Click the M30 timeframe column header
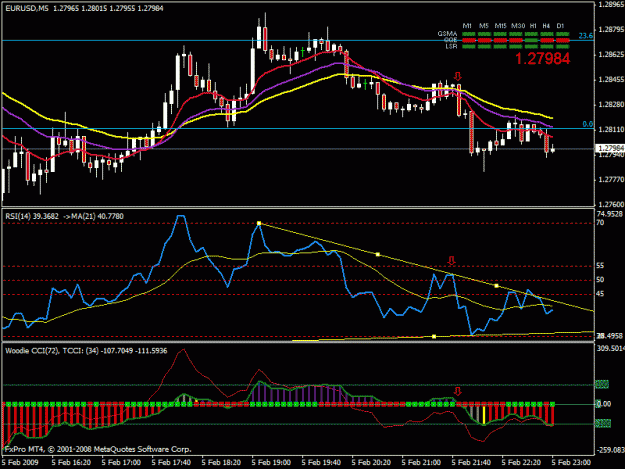Viewport: 625px width, 469px height. (x=517, y=26)
